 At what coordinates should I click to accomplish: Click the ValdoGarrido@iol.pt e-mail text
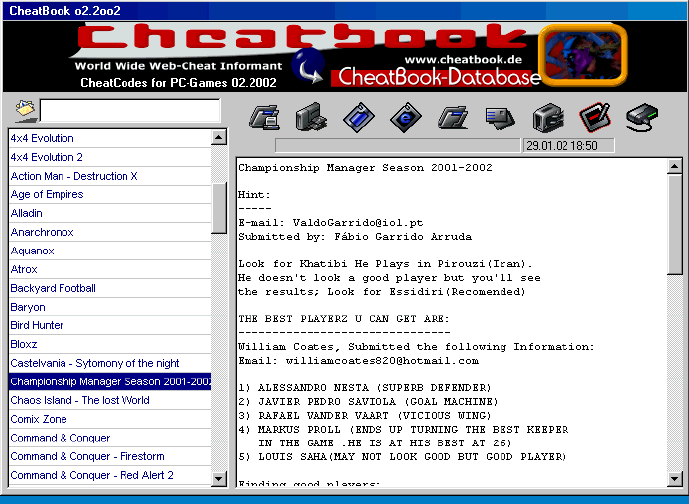358,223
